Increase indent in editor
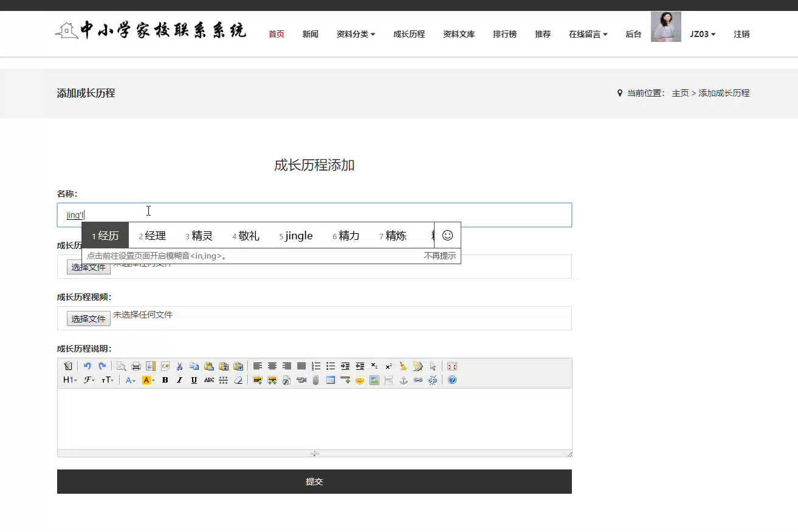This screenshot has width=798, height=532. tap(345, 366)
